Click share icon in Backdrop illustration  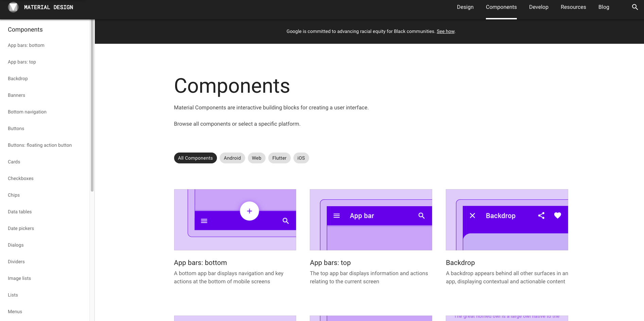541,215
